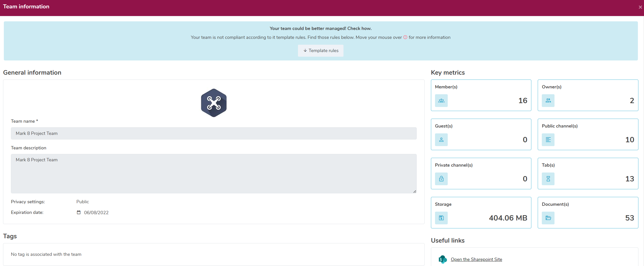Click the Storage disk icon
Image resolution: width=644 pixels, height=266 pixels.
[441, 218]
